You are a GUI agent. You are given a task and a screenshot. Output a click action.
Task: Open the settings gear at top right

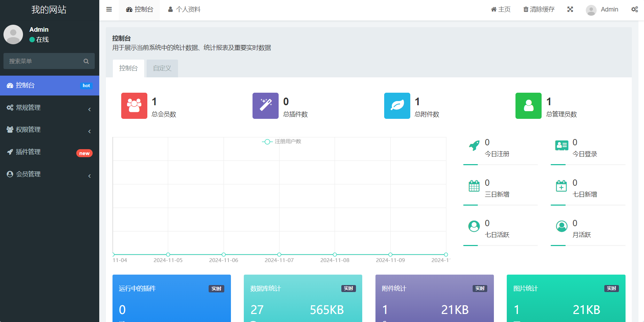(635, 9)
